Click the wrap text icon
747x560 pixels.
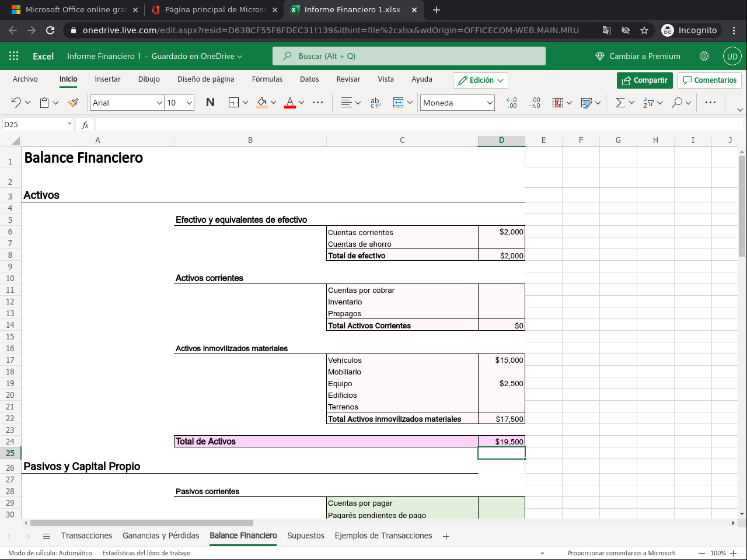tap(375, 103)
